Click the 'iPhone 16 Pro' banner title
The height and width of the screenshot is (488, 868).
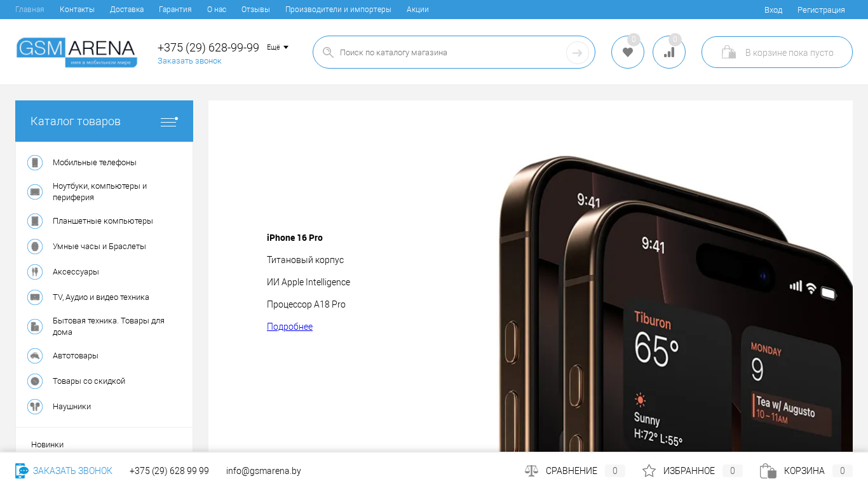point(295,238)
